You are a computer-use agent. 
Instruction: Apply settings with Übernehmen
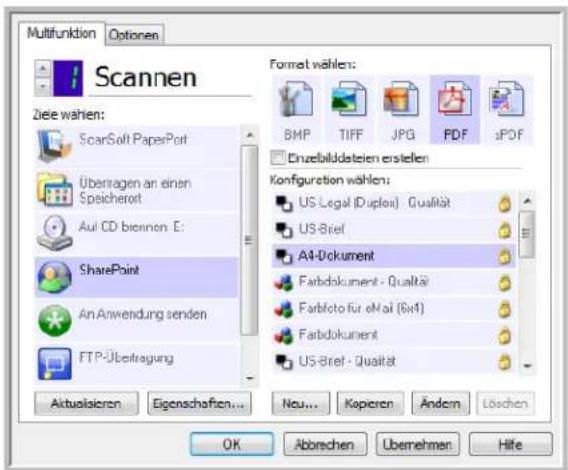coord(418,444)
